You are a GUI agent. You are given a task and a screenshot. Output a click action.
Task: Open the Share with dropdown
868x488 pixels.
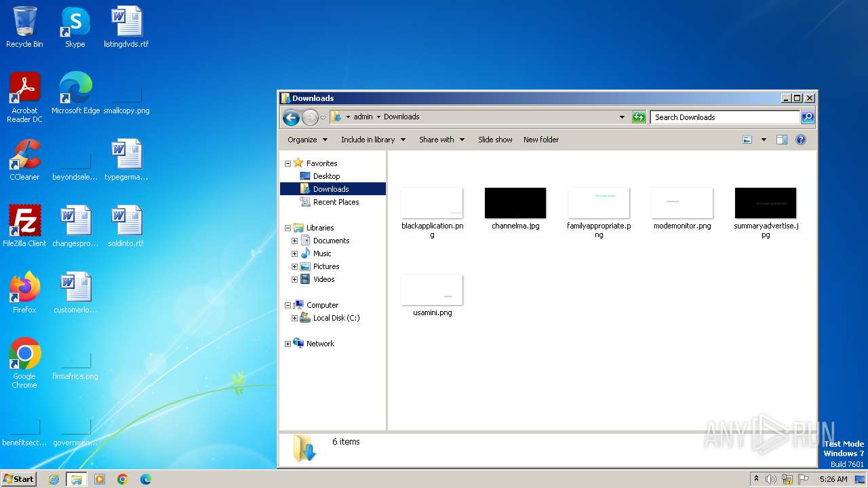pyautogui.click(x=442, y=140)
